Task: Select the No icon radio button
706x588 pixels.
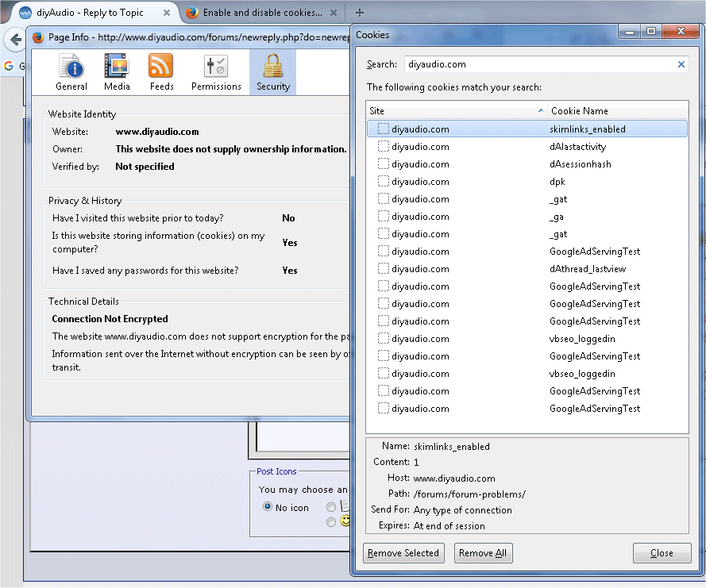Action: coord(268,506)
